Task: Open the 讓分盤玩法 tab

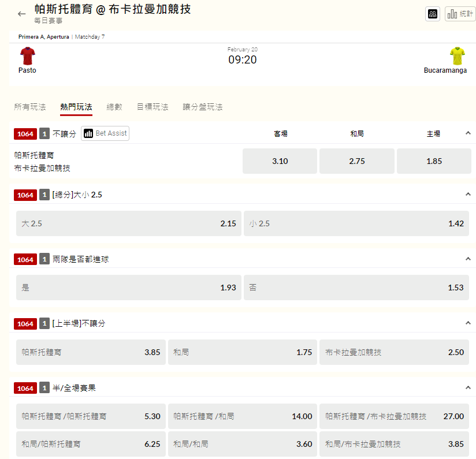Action: click(203, 107)
